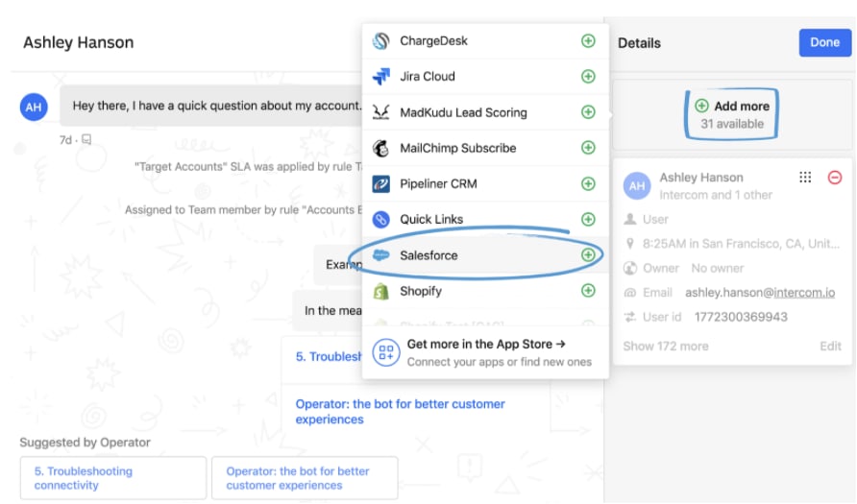Click the 'No owner' value
857x504 pixels.
coord(717,268)
